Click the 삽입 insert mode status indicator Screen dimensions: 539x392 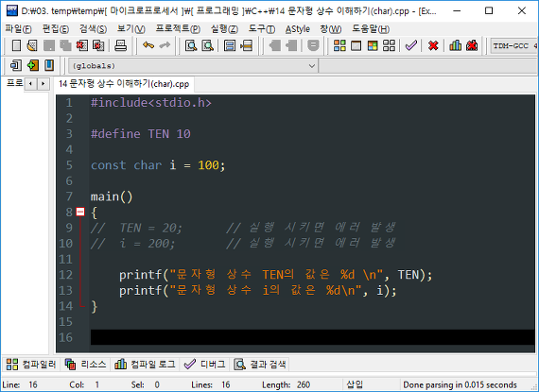(355, 384)
